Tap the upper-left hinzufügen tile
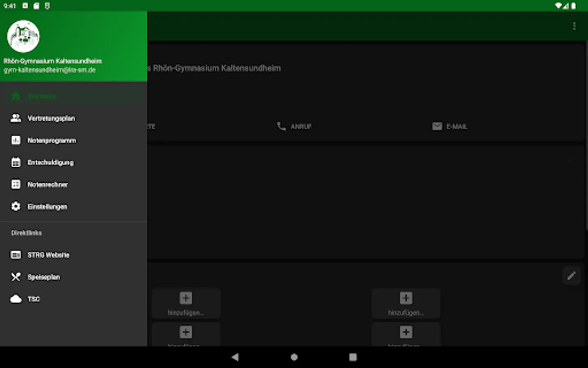 click(186, 303)
